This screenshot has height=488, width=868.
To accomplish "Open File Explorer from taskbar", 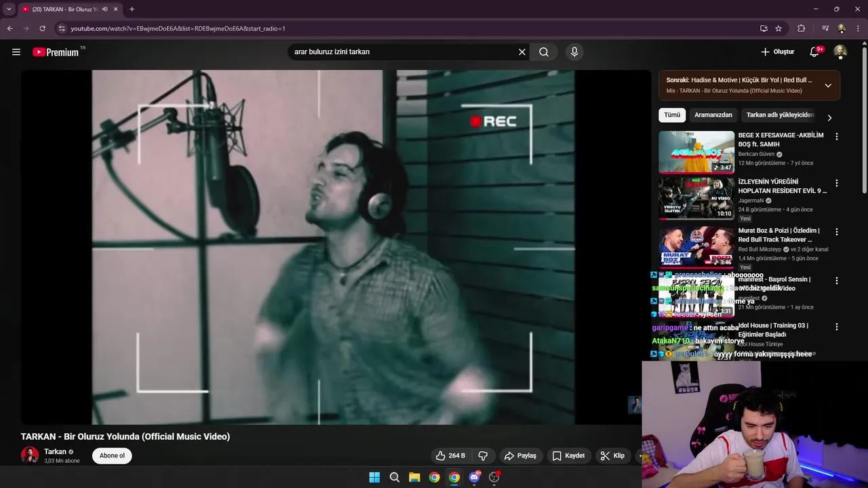I will click(414, 477).
